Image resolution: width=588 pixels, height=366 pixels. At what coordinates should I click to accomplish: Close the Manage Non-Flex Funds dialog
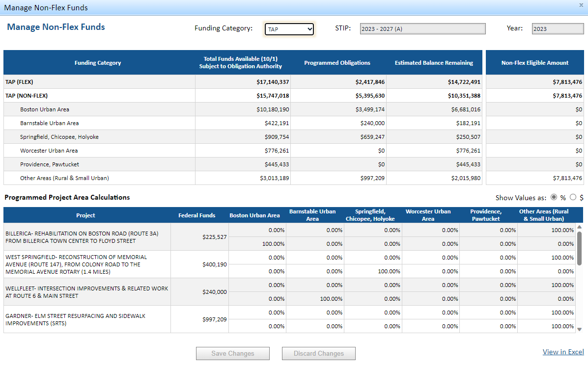581,5
